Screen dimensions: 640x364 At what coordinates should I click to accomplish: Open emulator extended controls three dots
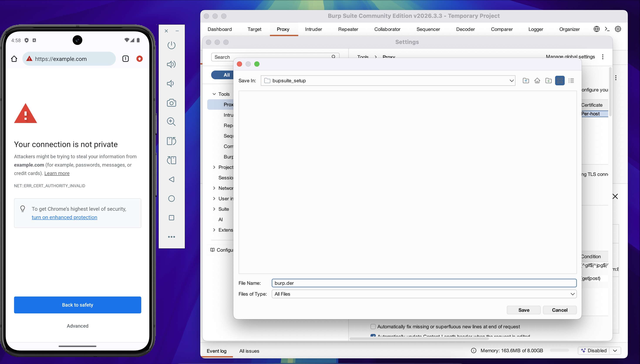[x=172, y=237]
